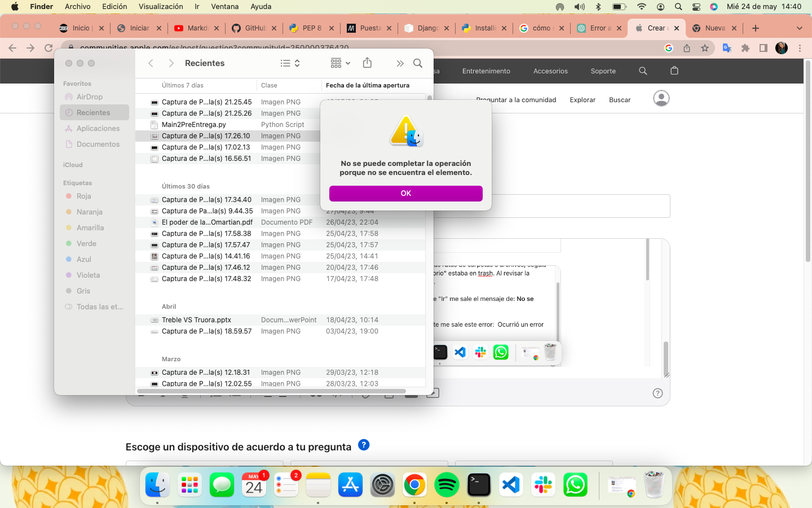Select El poder de la...Omartian.pdf file
Screen dimensions: 812x508
[x=207, y=222]
